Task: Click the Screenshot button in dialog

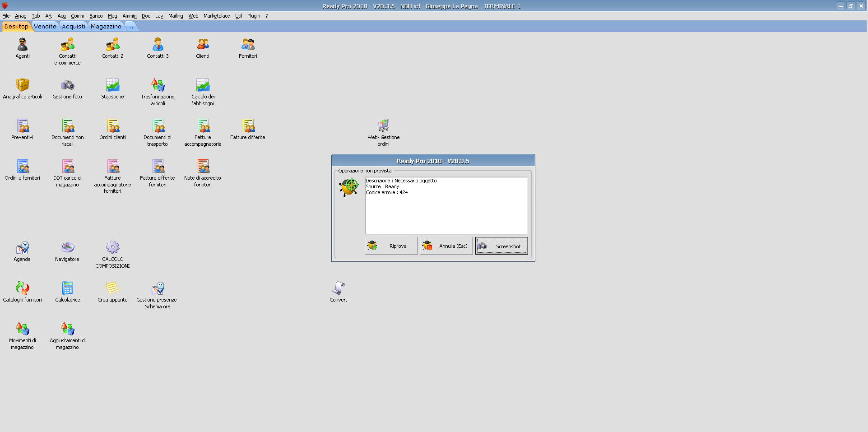Action: pos(501,246)
